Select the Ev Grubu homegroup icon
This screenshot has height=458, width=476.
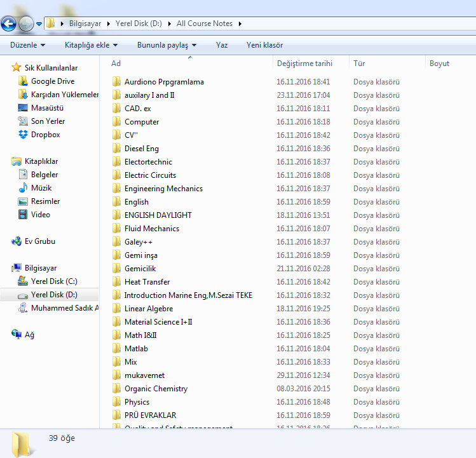[17, 241]
